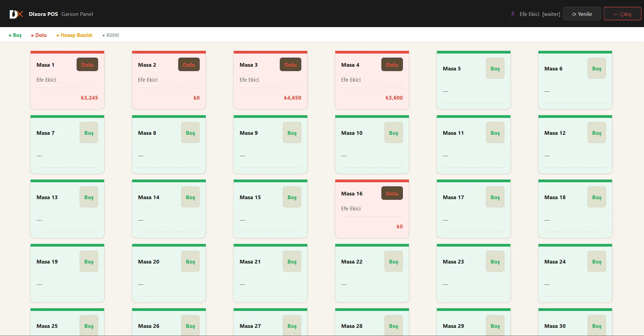Open the Masa 10 table card
The height and width of the screenshot is (336, 644).
pos(372,145)
